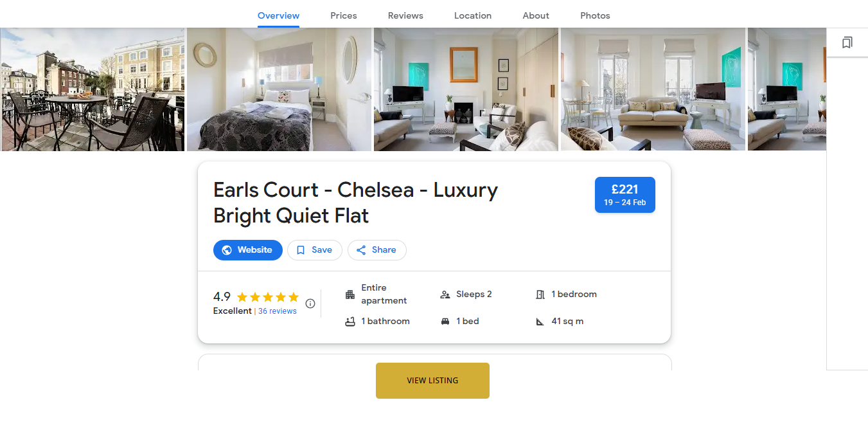This screenshot has width=868, height=427.
Task: Open the About tab
Action: 536,15
